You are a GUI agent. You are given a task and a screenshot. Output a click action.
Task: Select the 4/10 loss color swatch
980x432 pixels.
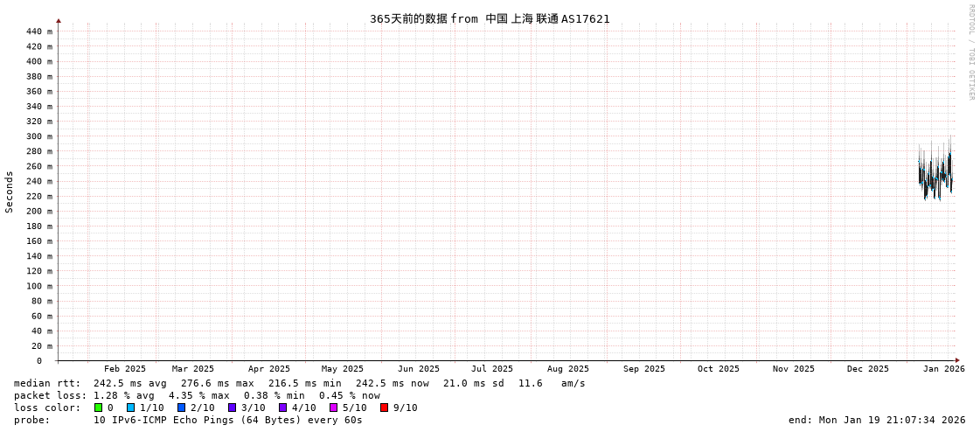pos(283,408)
